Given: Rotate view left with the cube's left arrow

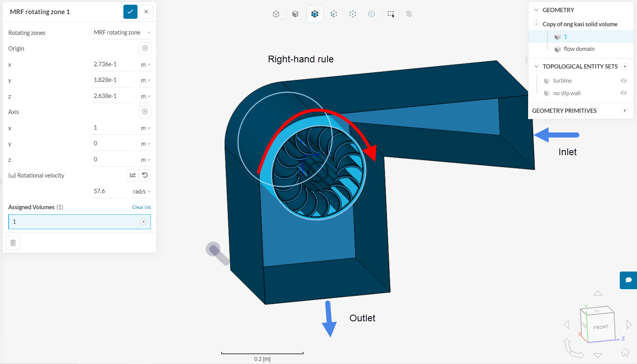Looking at the screenshot, I should click(566, 324).
